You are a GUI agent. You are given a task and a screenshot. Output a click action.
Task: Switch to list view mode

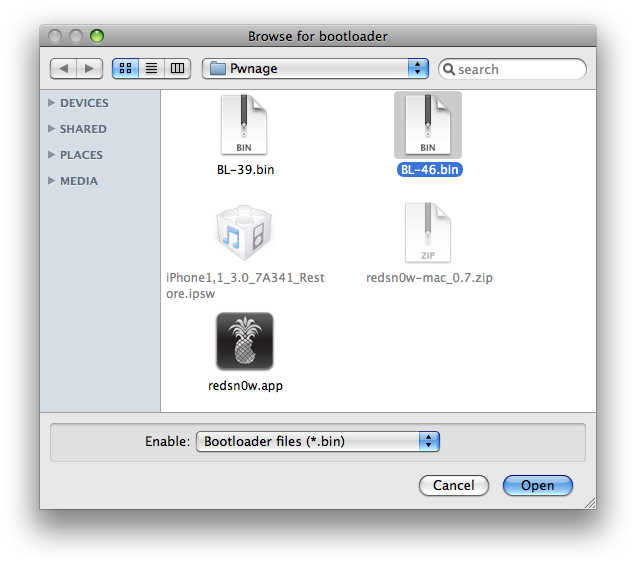click(x=152, y=68)
